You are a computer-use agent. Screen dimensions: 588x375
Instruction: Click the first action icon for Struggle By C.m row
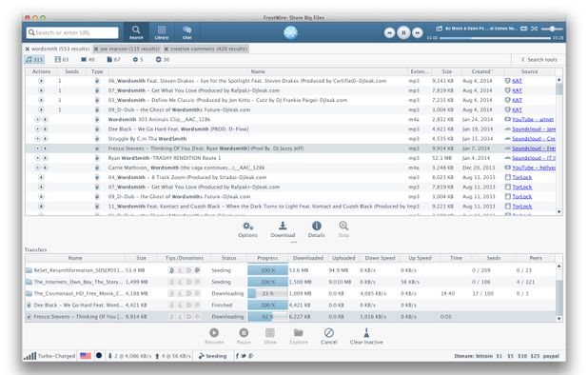[37, 138]
